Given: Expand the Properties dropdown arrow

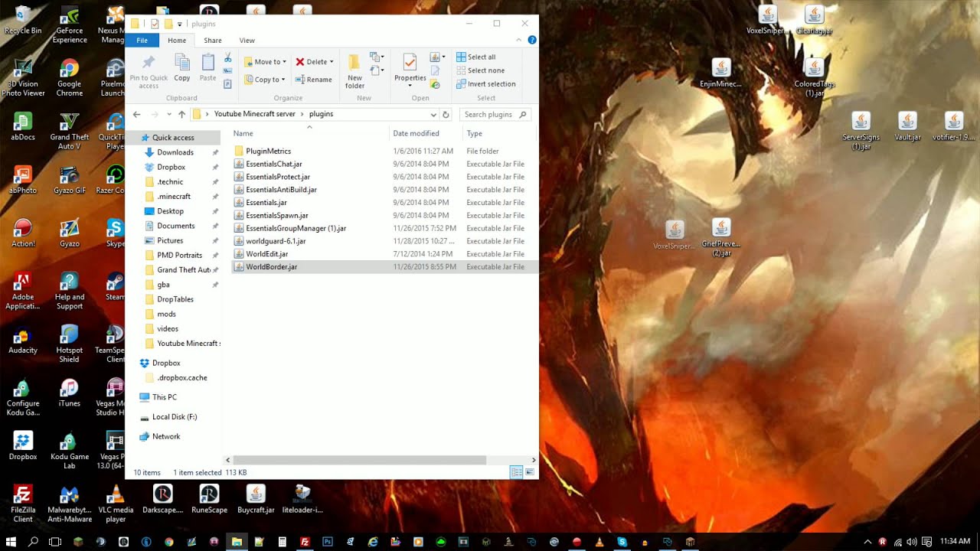Looking at the screenshot, I should tap(410, 86).
